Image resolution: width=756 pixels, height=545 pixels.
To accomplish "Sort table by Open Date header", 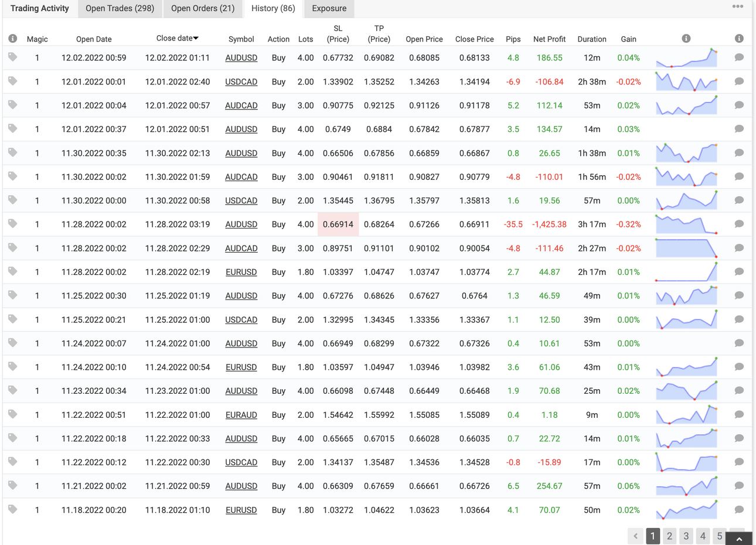I will [x=94, y=39].
